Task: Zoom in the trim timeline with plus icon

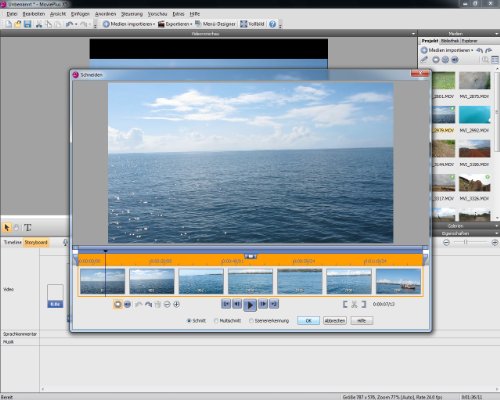Action: pos(177,304)
